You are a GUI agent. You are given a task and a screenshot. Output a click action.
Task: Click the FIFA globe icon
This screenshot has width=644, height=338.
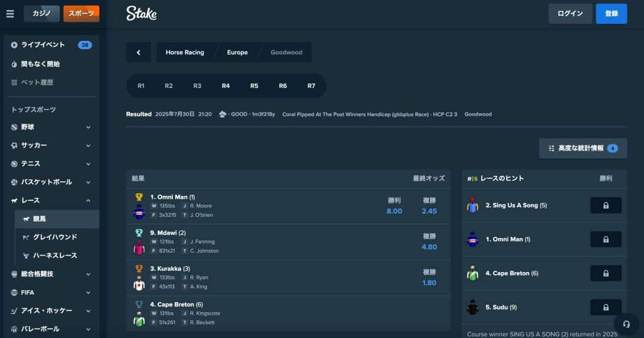point(14,293)
